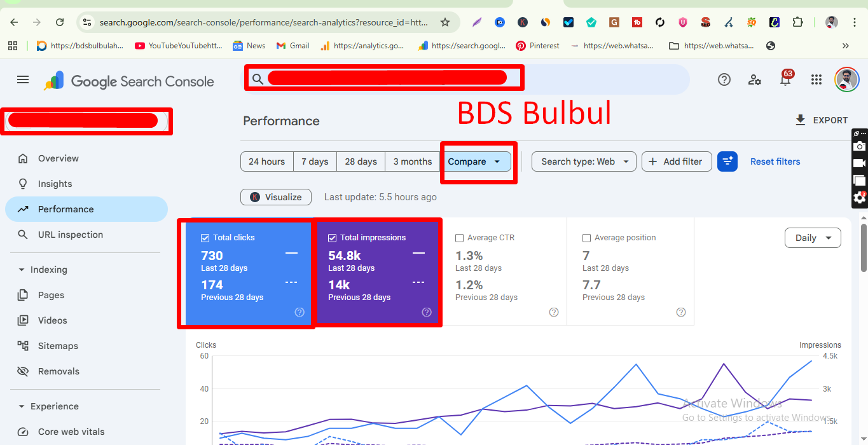Open the Gmail bookmark
Image resolution: width=868 pixels, height=445 pixels.
point(293,46)
